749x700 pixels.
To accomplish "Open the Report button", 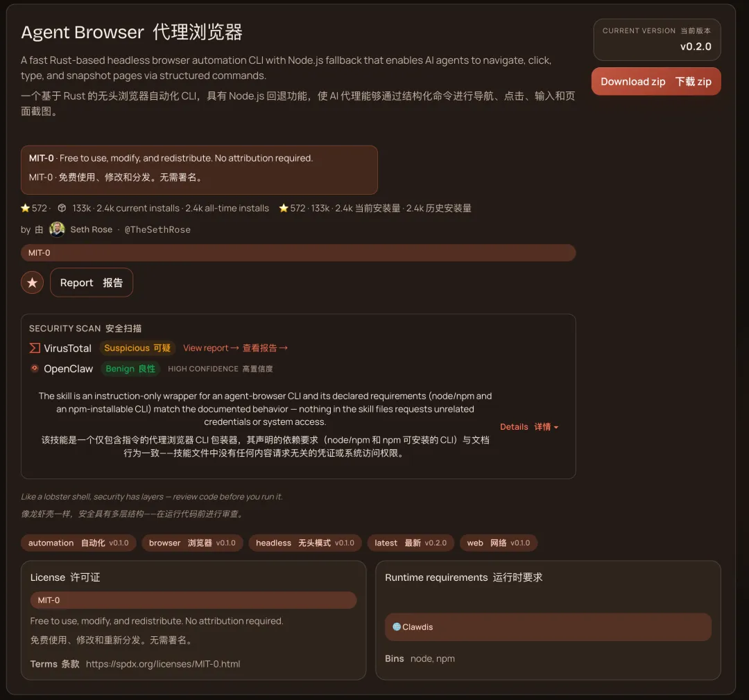I will (x=92, y=283).
